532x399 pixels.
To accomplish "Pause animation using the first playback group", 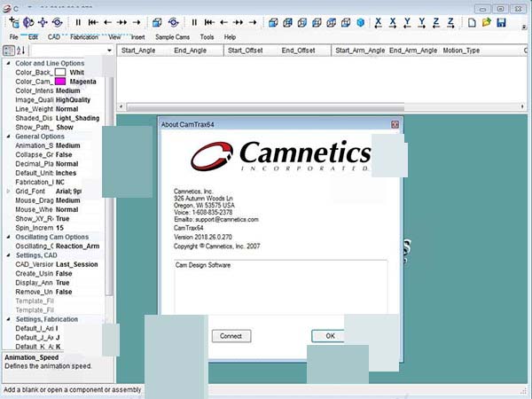I will (x=78, y=22).
